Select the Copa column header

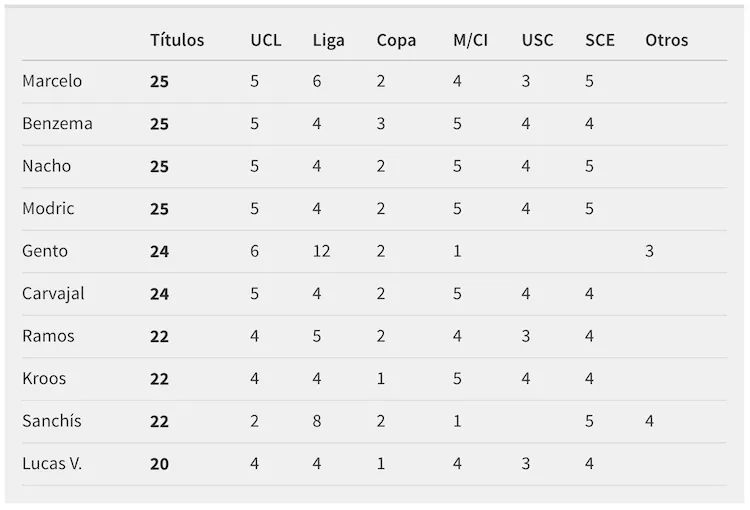396,41
